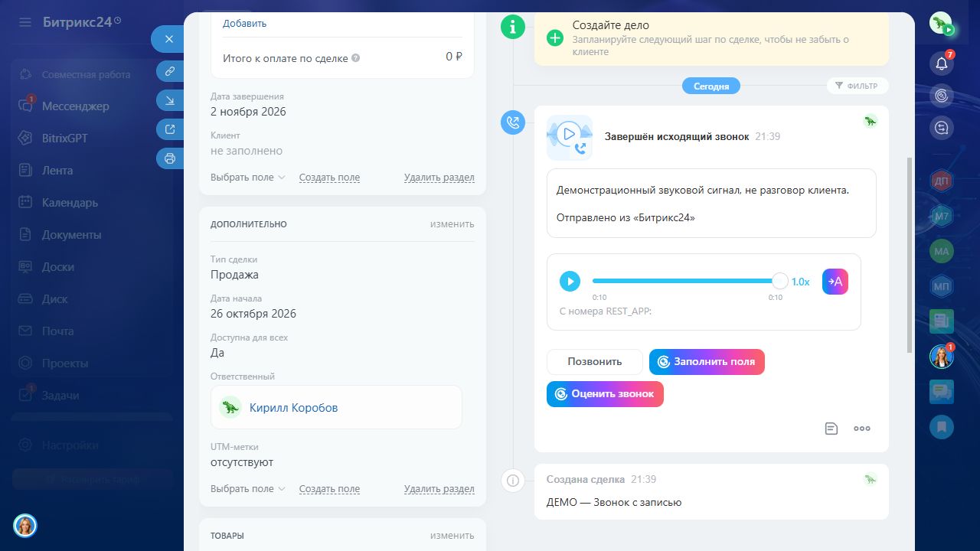Click the help icon beside Итого к оплате по сделке
This screenshot has height=551, width=980.
coord(356,58)
